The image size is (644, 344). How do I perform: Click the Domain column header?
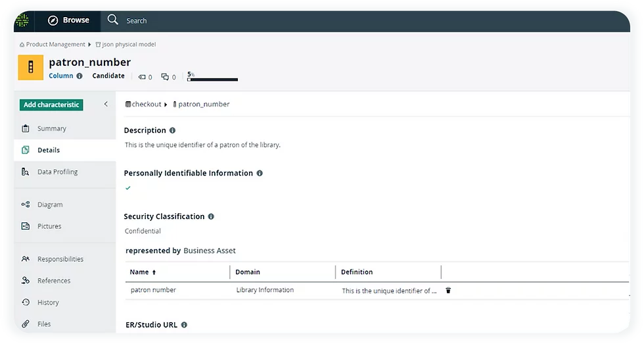248,272
